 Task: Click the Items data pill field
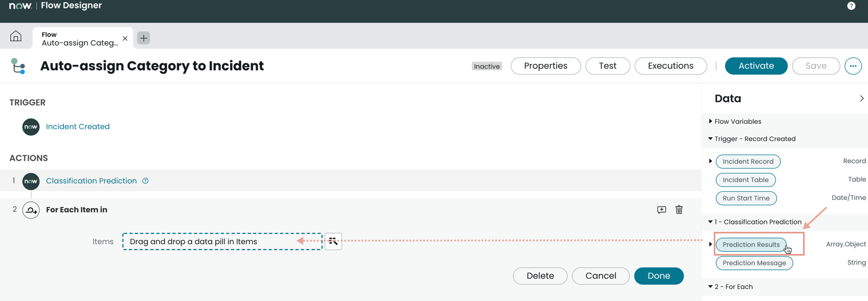(222, 242)
